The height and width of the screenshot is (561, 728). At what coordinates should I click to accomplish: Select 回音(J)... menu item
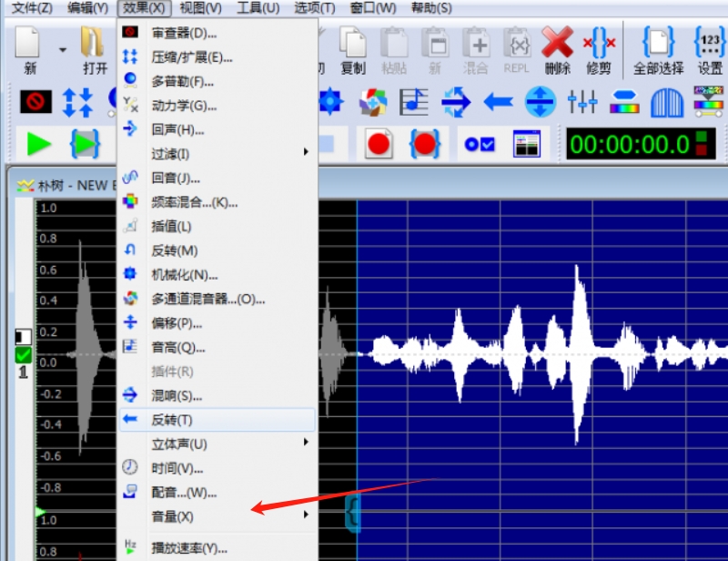[x=217, y=178]
